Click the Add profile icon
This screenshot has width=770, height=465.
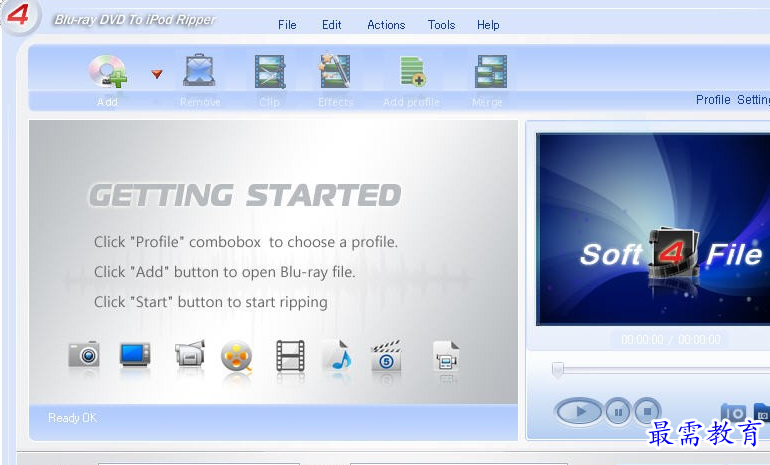pos(412,71)
